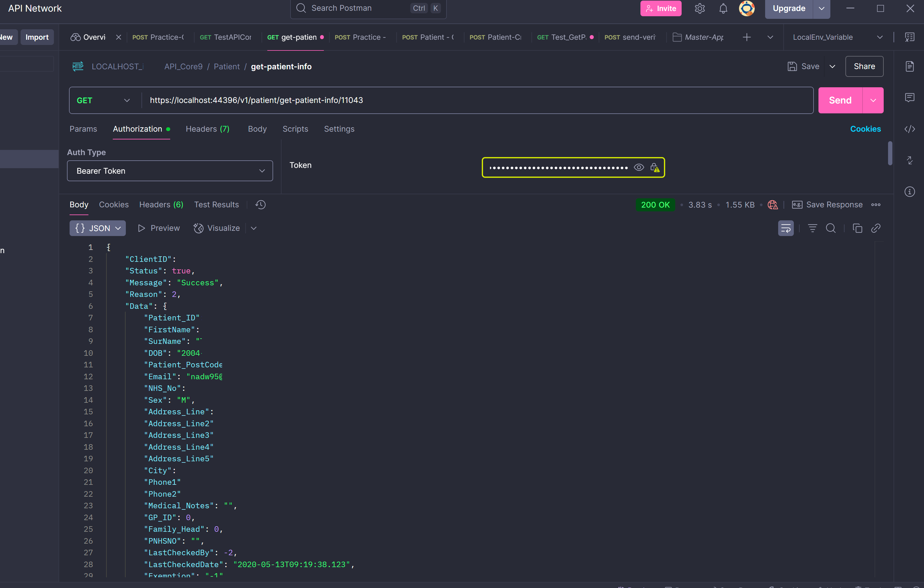Open the code snippet icon
Screen dimensions: 924x588
coord(910,129)
